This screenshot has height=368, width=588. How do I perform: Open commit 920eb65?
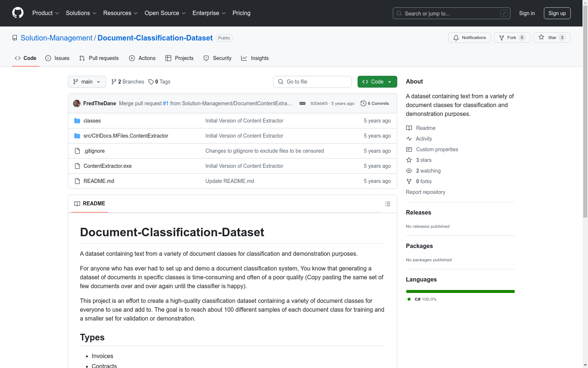click(319, 103)
